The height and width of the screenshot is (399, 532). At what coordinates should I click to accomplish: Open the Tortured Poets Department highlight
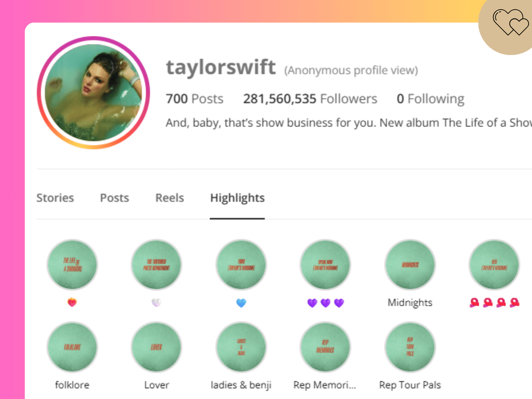click(x=156, y=265)
